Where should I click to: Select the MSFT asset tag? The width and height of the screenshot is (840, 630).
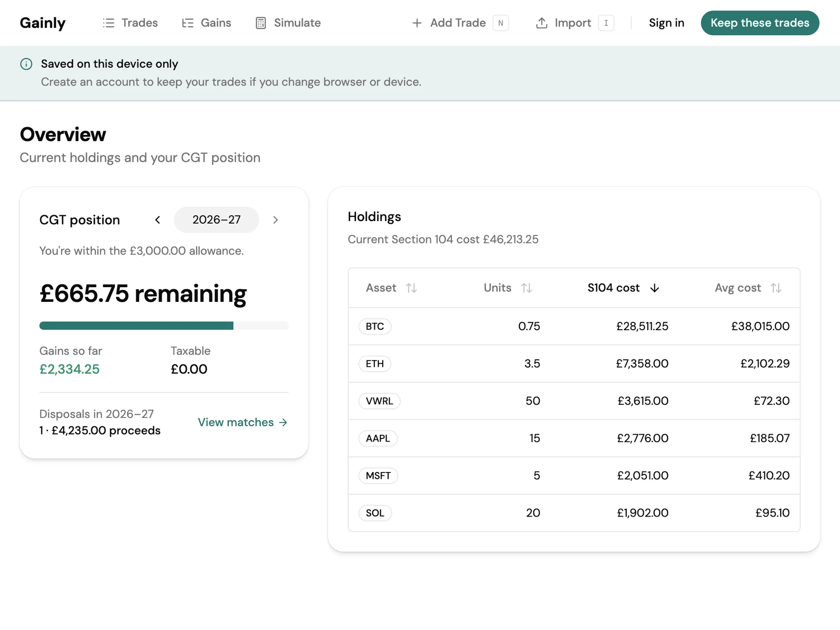[379, 476]
